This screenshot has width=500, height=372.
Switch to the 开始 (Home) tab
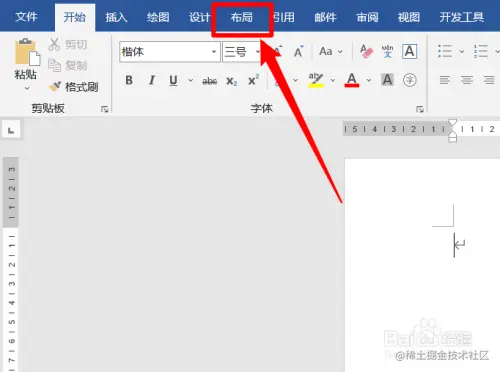coord(75,17)
